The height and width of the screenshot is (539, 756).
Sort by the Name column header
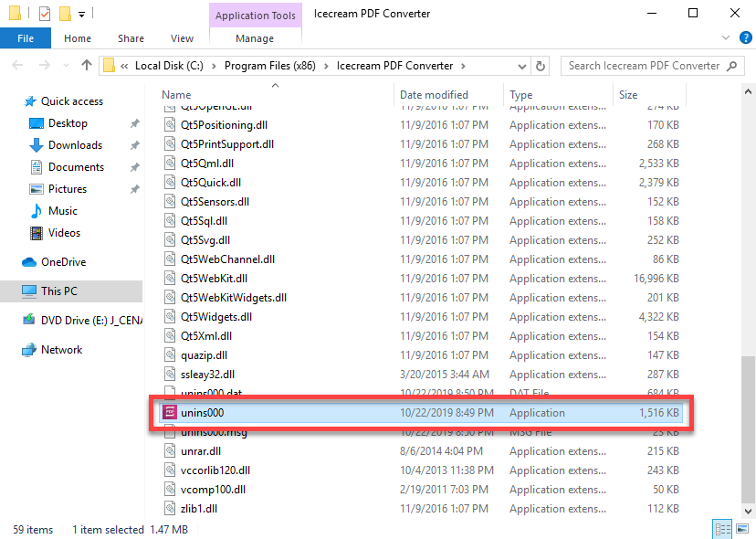176,95
